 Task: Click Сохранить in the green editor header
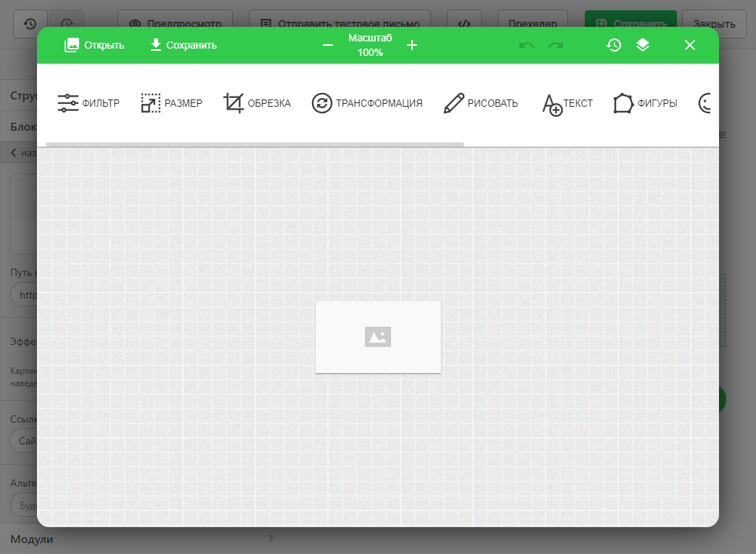[x=183, y=45]
